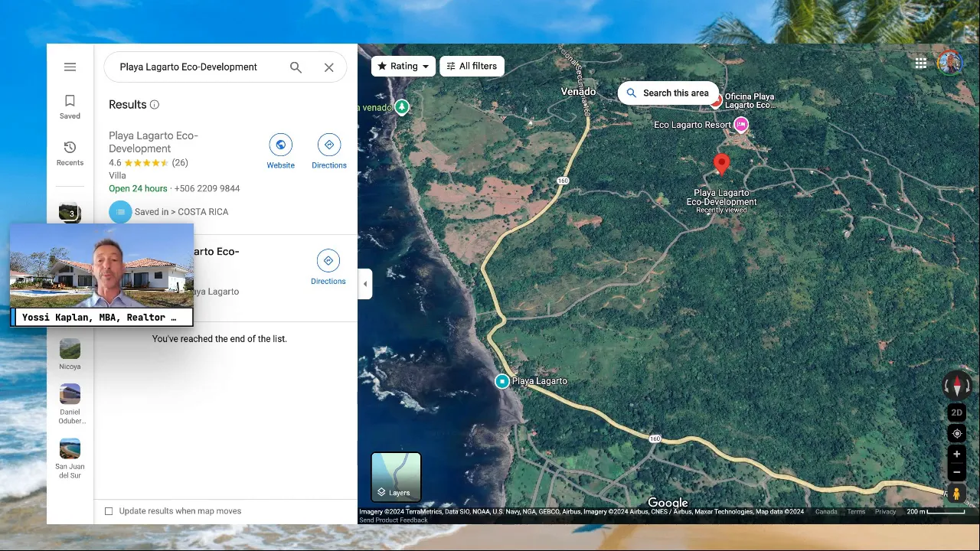Screen dimensions: 980x551
Task: Enable Update results when map moves
Action: click(x=109, y=511)
